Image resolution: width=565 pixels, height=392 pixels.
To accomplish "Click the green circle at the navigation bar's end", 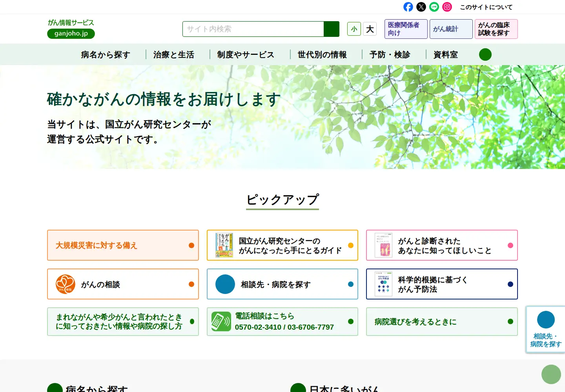I will tap(485, 54).
